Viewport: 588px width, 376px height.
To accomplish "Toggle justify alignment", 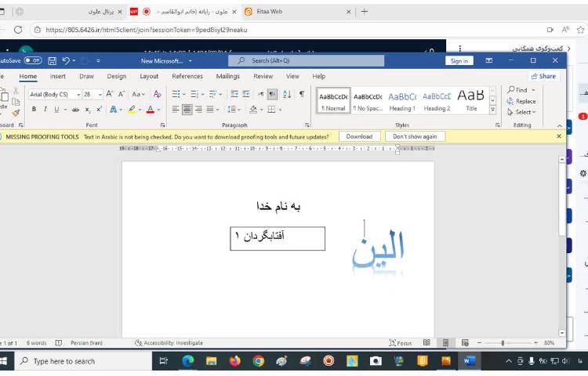I will pyautogui.click(x=210, y=110).
